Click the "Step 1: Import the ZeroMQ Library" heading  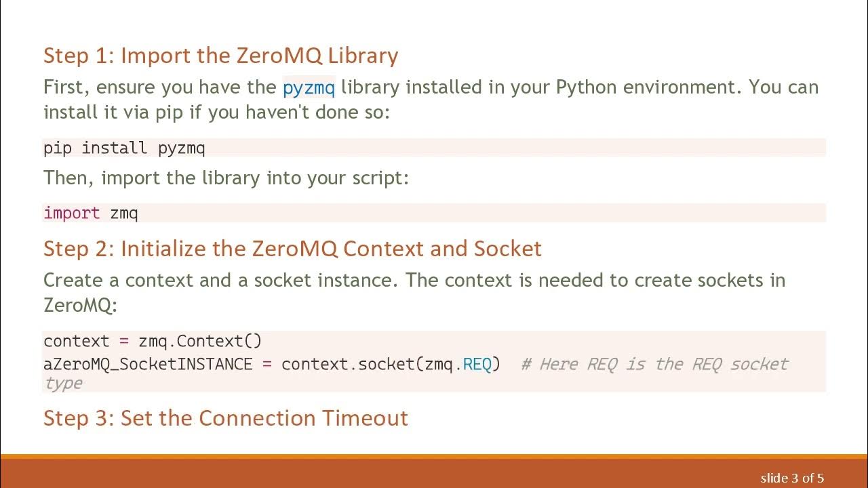pos(220,56)
